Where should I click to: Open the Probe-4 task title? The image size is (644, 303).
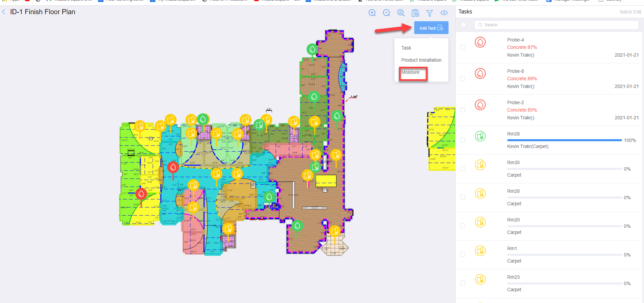coord(515,40)
